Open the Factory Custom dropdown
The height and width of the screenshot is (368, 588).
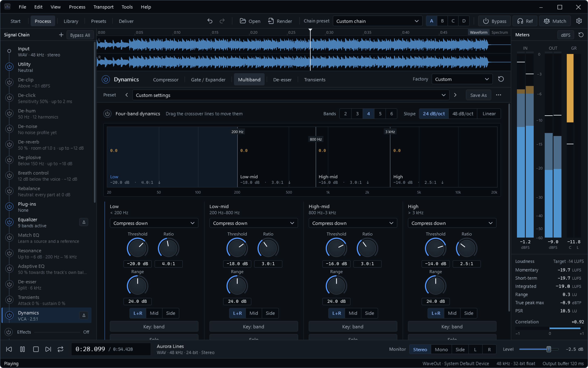click(x=462, y=79)
